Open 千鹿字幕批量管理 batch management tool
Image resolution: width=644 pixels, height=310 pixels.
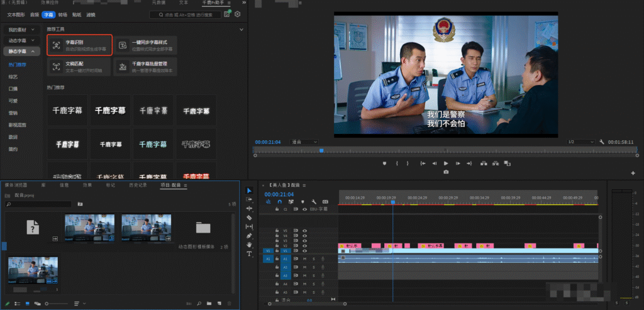point(145,67)
